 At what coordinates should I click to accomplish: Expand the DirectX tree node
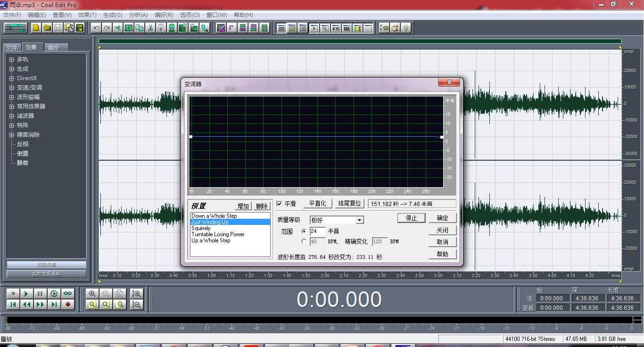(x=12, y=78)
